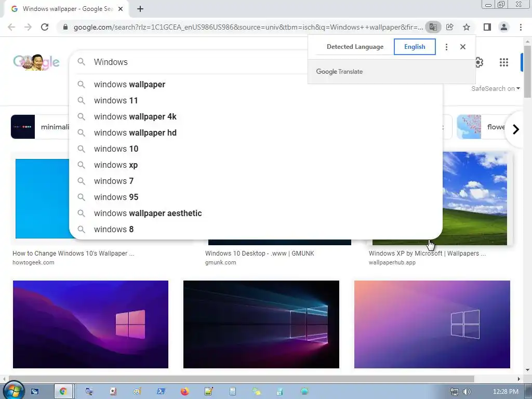Choose suggestion windows 8
Image resolution: width=532 pixels, height=399 pixels.
256,229
